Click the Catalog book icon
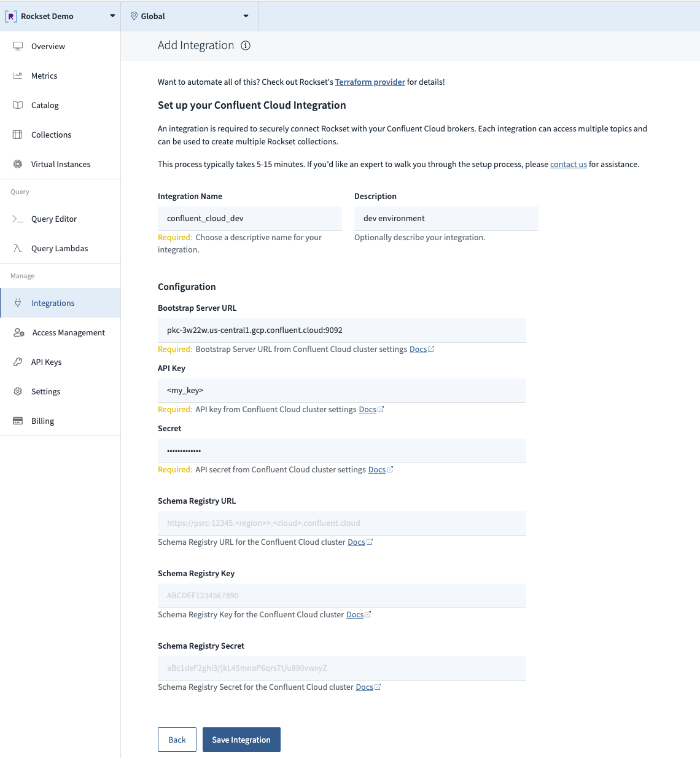This screenshot has height=758, width=700. [18, 105]
